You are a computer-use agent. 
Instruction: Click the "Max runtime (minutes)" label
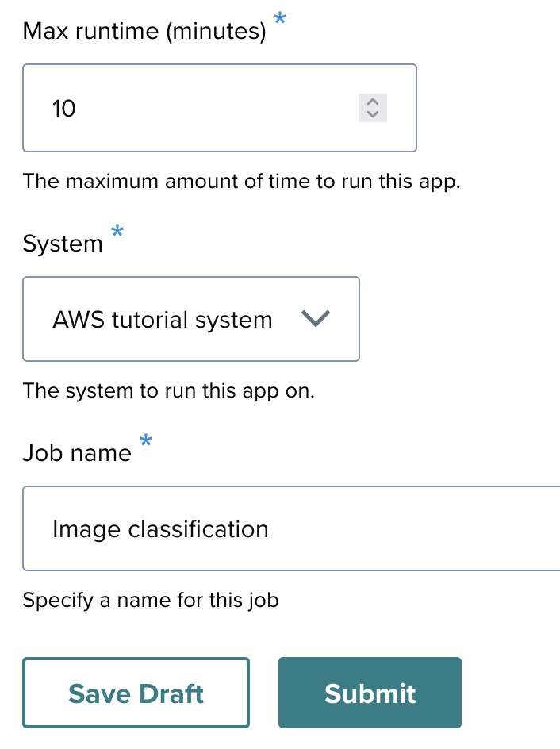[x=144, y=32]
